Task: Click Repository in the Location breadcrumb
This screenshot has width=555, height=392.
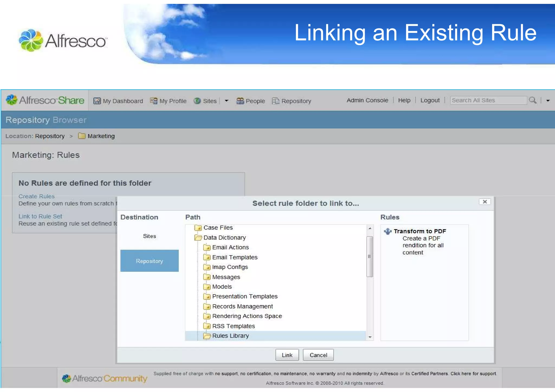Action: [x=50, y=136]
